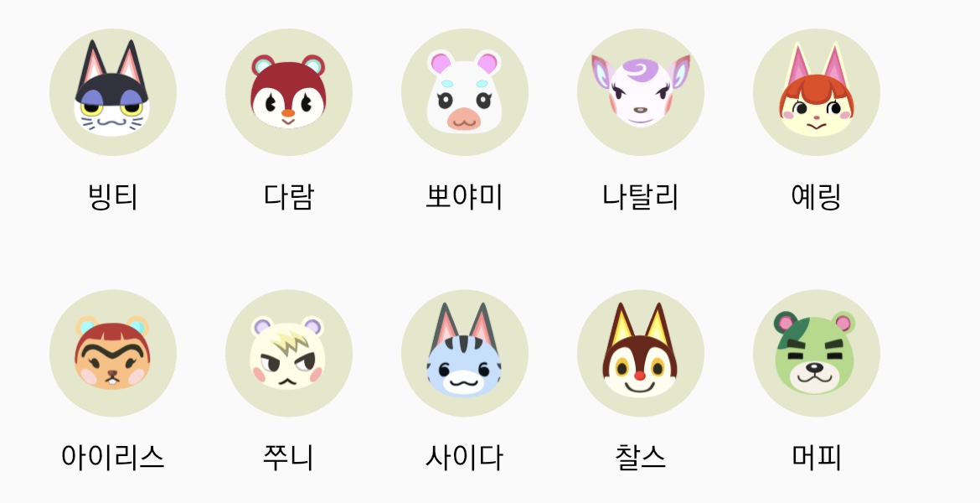Pick the green bear icon above 머피
Image resolution: width=980 pixels, height=503 pixels.
[x=817, y=353]
